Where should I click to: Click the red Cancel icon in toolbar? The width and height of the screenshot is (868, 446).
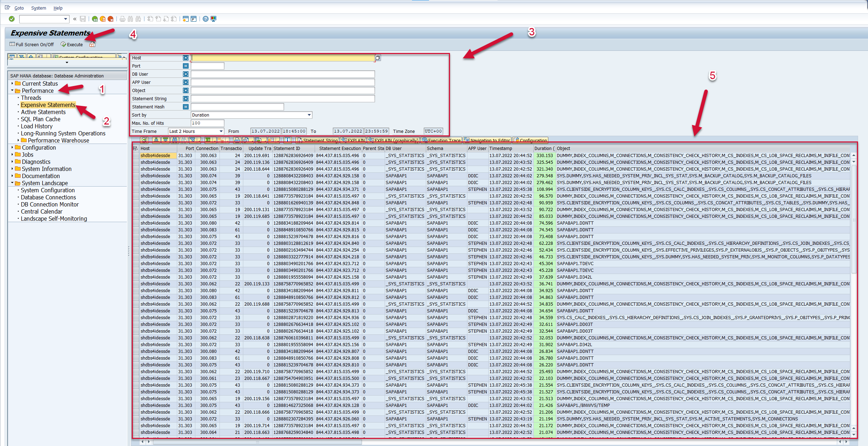[x=110, y=19]
